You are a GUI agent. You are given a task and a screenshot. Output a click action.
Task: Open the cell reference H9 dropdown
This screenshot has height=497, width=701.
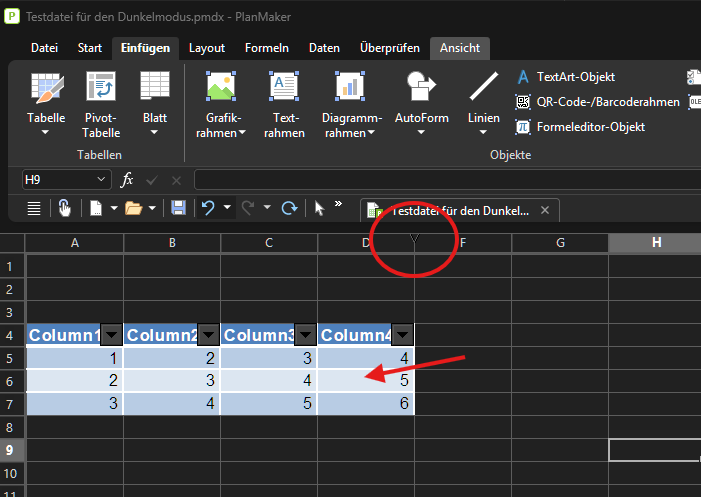[x=101, y=180]
